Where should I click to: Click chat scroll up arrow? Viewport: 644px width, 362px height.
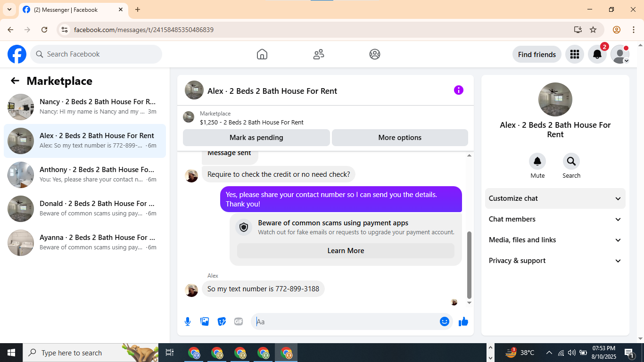[x=469, y=156]
